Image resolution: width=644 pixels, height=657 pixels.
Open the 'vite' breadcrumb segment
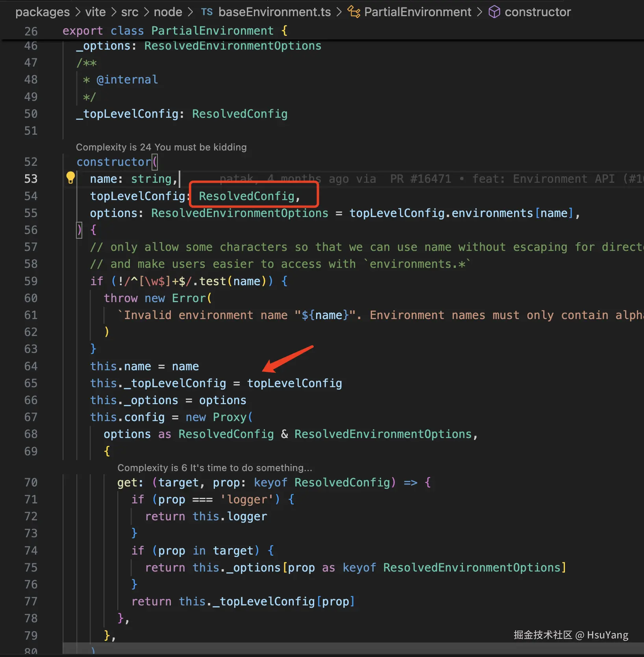click(95, 12)
